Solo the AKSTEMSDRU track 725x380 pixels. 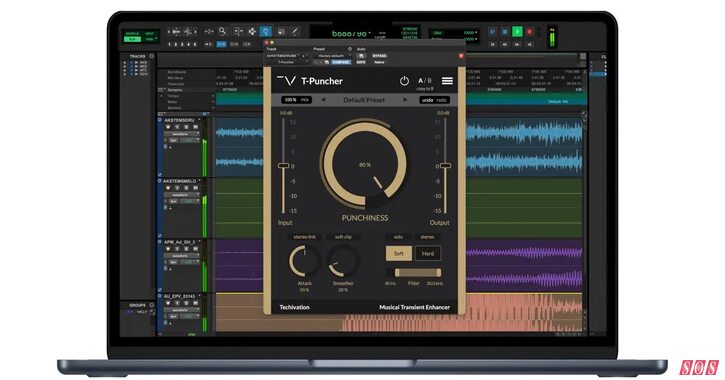(186, 127)
